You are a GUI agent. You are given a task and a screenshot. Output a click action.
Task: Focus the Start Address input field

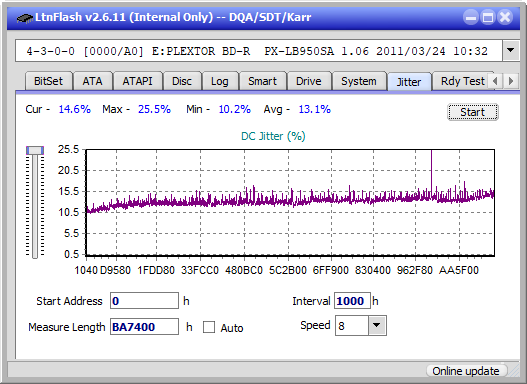145,301
